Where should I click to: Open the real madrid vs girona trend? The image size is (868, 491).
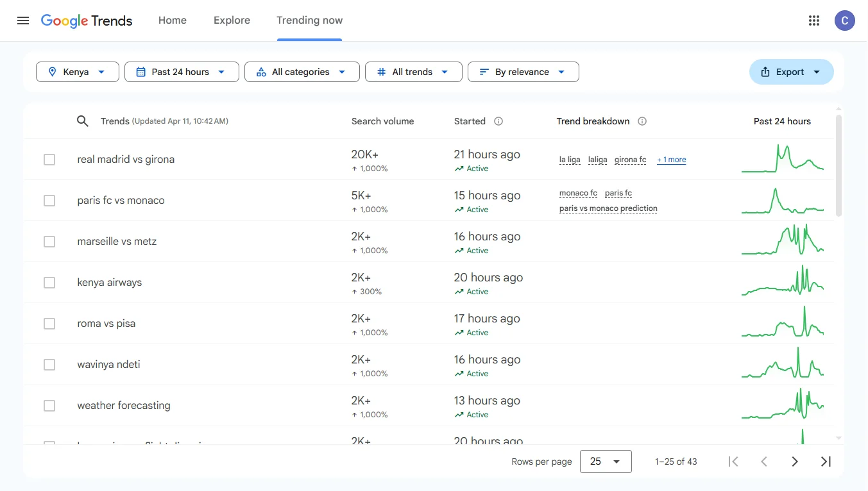[x=126, y=160]
